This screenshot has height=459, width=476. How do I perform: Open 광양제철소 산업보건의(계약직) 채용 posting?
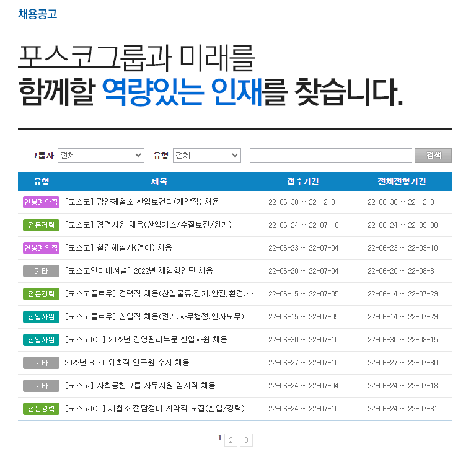pos(142,202)
